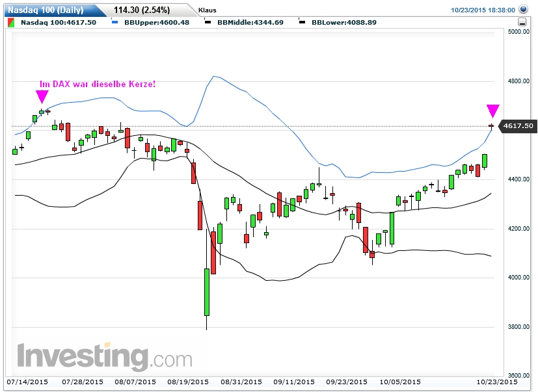
Task: Click the 08/31/2015 date label
Action: coord(241,382)
